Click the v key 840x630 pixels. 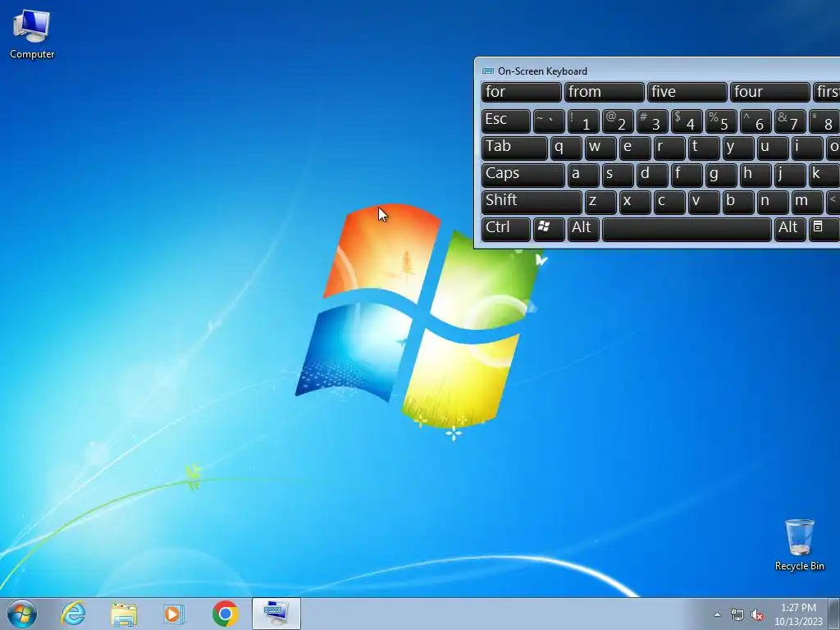703,203
